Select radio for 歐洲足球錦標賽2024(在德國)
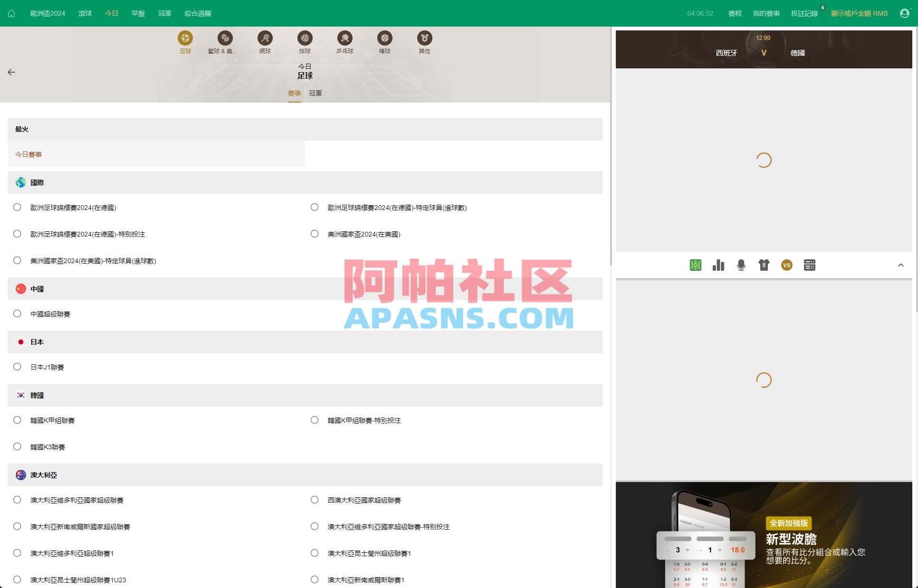This screenshot has width=918, height=588. (18, 207)
